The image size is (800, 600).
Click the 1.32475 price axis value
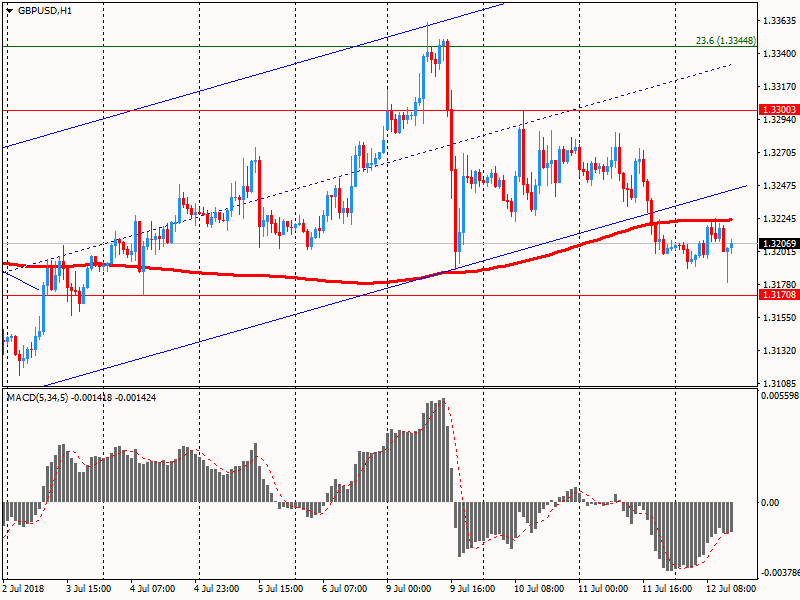(779, 185)
